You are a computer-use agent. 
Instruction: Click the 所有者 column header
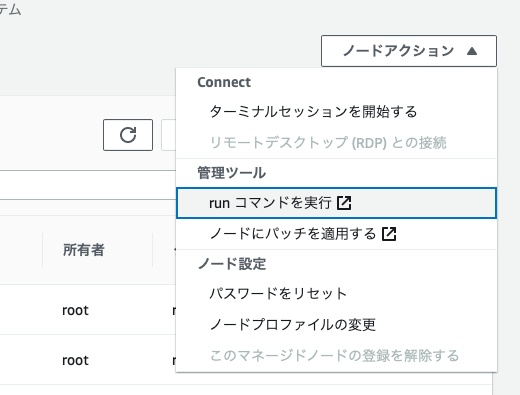[x=84, y=250]
